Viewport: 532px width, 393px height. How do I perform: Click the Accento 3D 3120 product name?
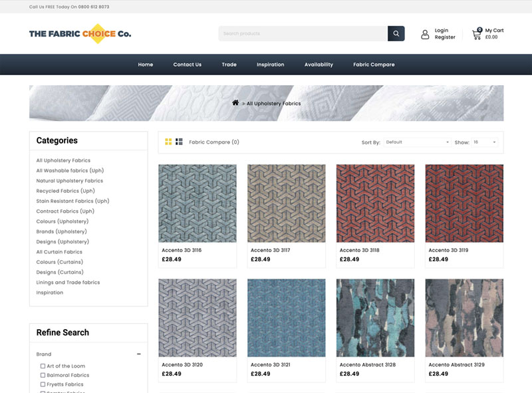pyautogui.click(x=182, y=364)
